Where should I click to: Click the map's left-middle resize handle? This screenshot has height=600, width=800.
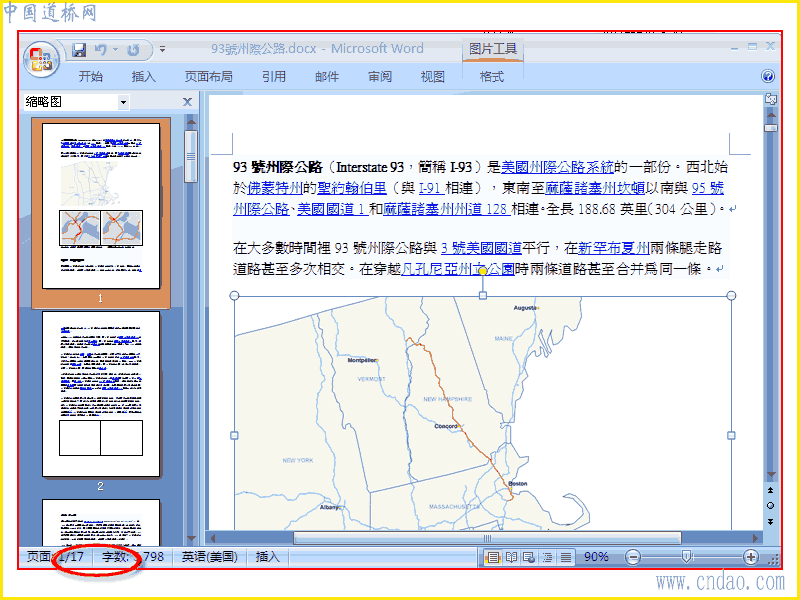click(234, 435)
